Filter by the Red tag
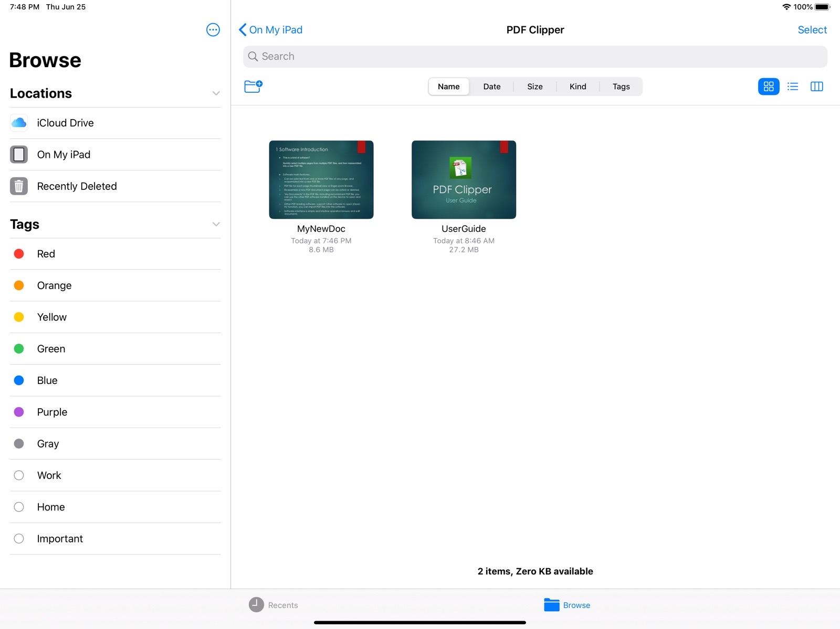Image resolution: width=840 pixels, height=629 pixels. point(46,254)
